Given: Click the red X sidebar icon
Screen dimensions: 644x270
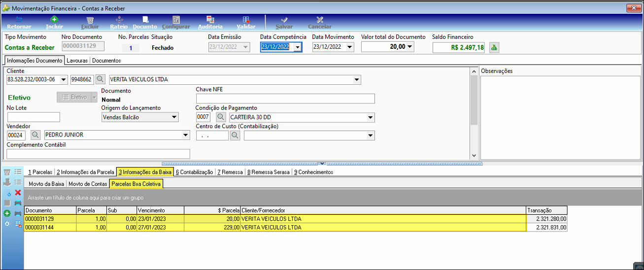Looking at the screenshot, I should click(18, 192).
